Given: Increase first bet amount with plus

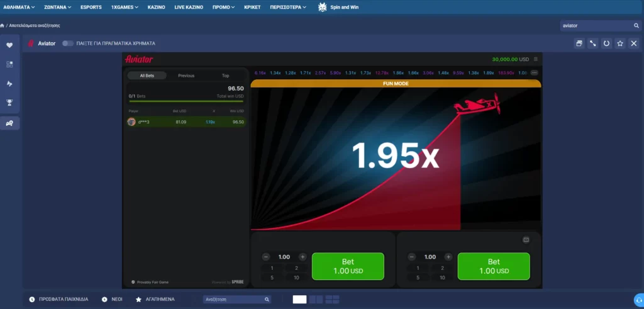Looking at the screenshot, I should [x=303, y=257].
